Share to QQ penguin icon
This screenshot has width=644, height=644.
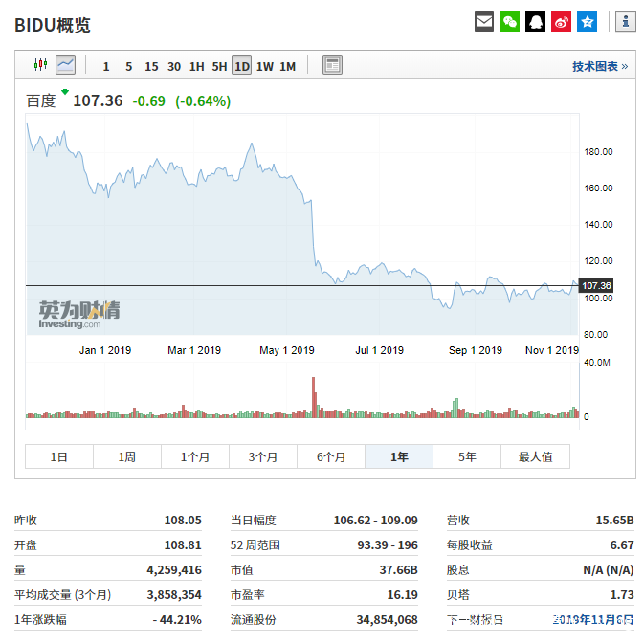point(535,22)
